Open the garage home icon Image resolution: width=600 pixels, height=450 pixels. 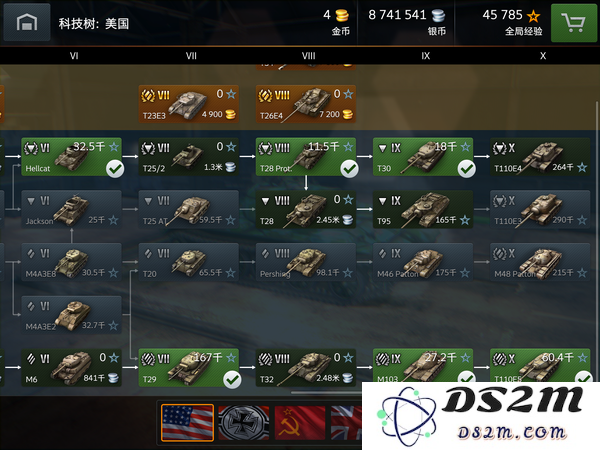[27, 22]
